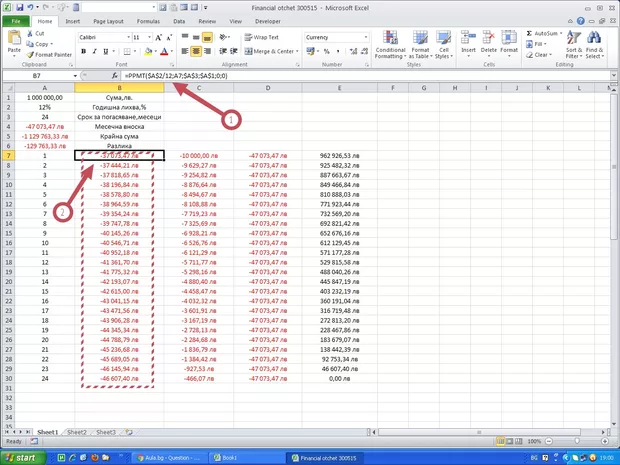The image size is (620, 465).
Task: Toggle Bold formatting
Action: tap(82, 51)
